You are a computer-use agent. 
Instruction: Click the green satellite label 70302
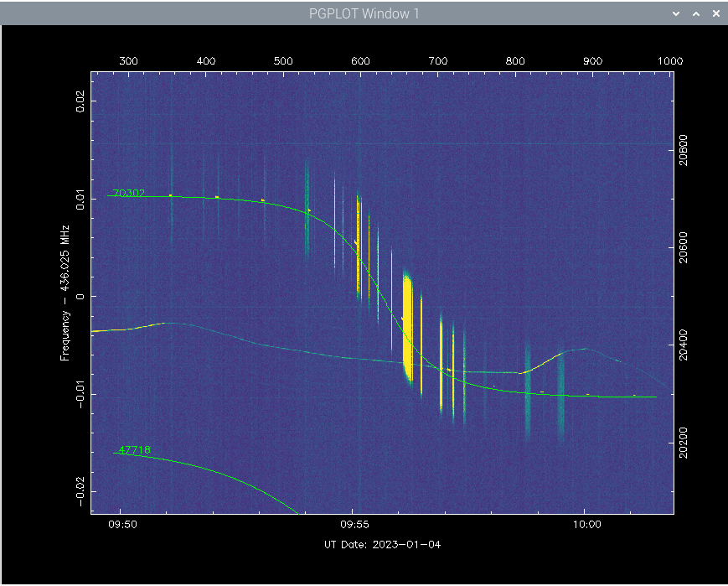129,192
